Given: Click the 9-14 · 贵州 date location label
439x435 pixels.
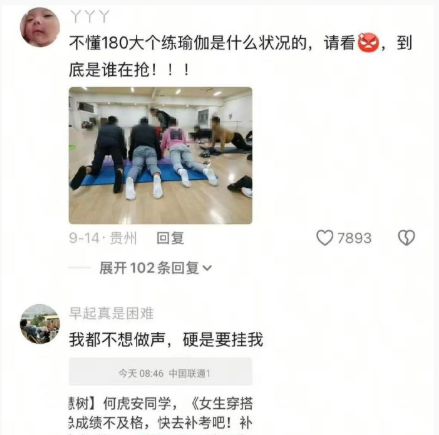Looking at the screenshot, I should point(103,238).
